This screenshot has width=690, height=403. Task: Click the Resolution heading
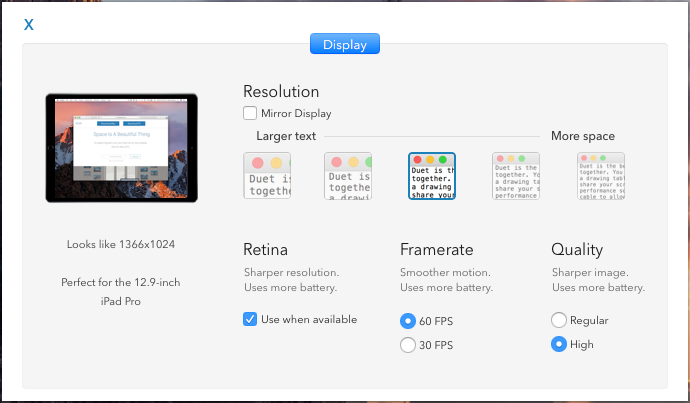click(x=281, y=92)
